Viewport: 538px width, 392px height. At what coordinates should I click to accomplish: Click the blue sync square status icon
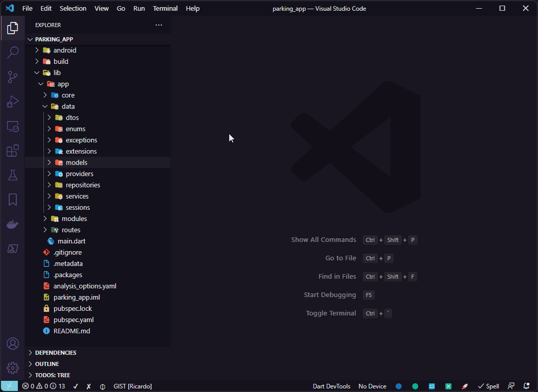pos(432,386)
